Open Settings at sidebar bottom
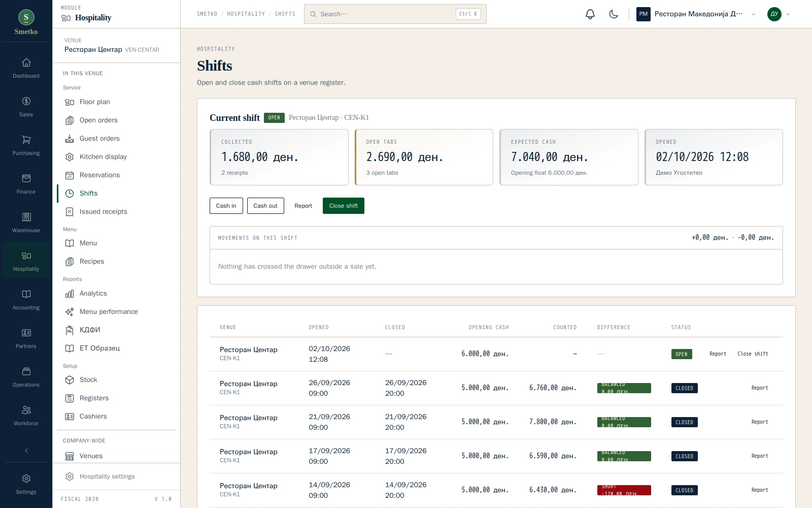 pos(26,485)
